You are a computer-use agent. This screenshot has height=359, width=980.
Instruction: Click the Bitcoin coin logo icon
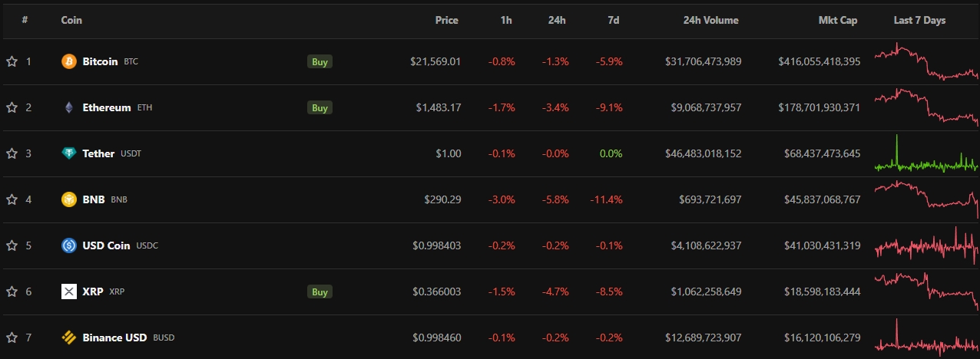click(x=69, y=61)
